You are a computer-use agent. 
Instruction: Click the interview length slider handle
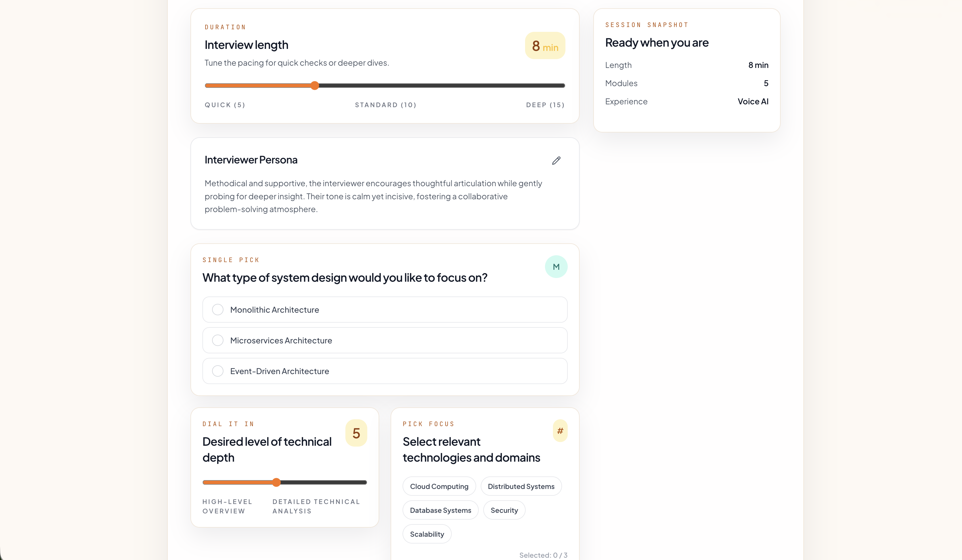(x=315, y=86)
